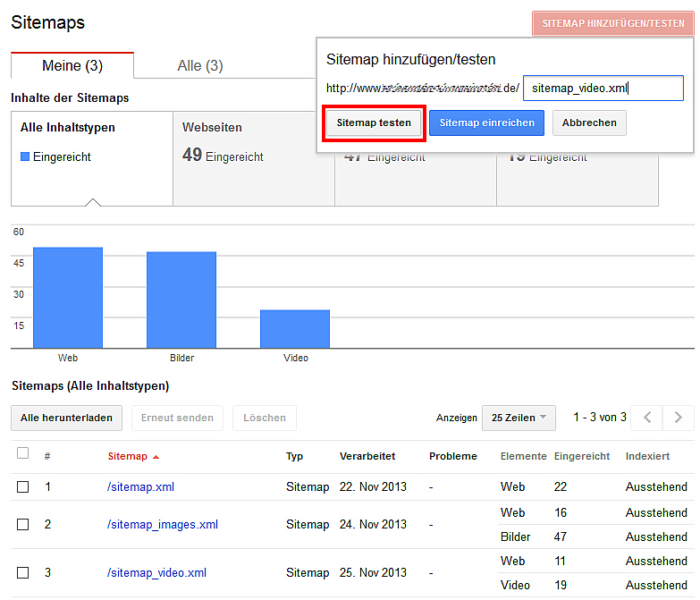700x600 pixels.
Task: Go to previous page arrow in pagination
Action: point(648,418)
